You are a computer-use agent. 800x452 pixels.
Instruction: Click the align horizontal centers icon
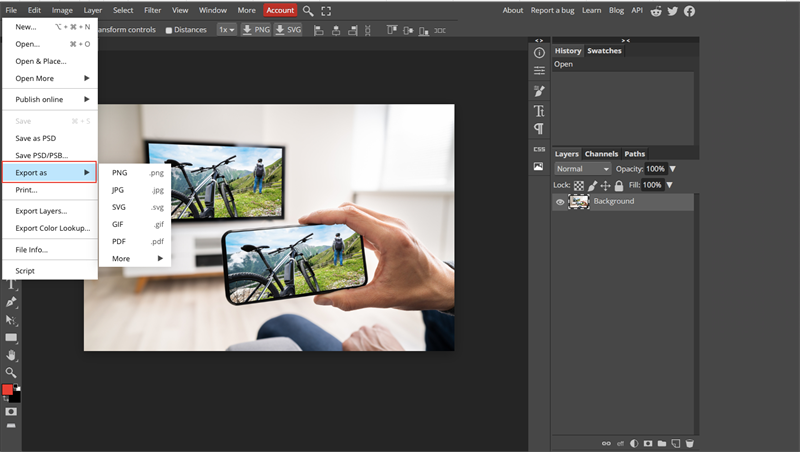pos(336,31)
